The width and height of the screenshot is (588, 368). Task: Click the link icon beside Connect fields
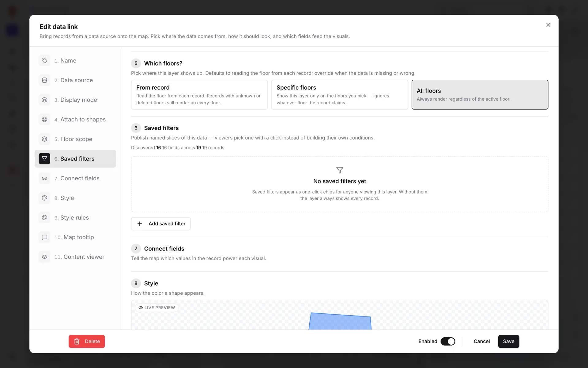(x=44, y=178)
